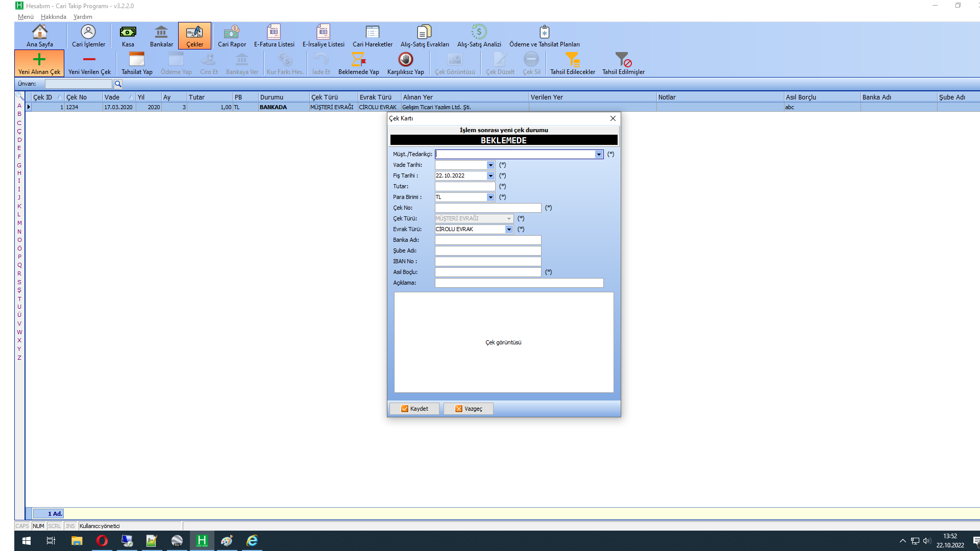Sort by Vade column header
Image resolution: width=980 pixels, height=551 pixels.
click(x=119, y=97)
